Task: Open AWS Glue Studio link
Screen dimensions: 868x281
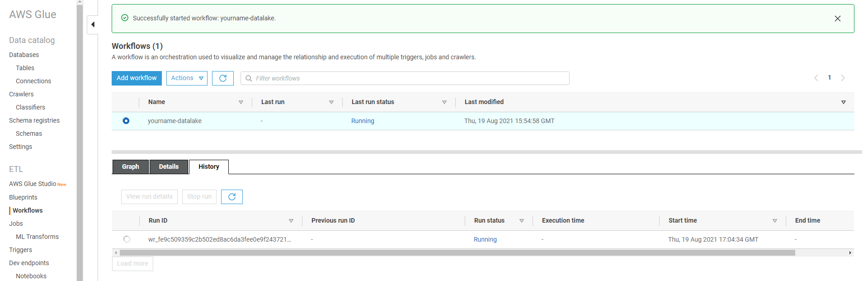Action: coord(33,184)
